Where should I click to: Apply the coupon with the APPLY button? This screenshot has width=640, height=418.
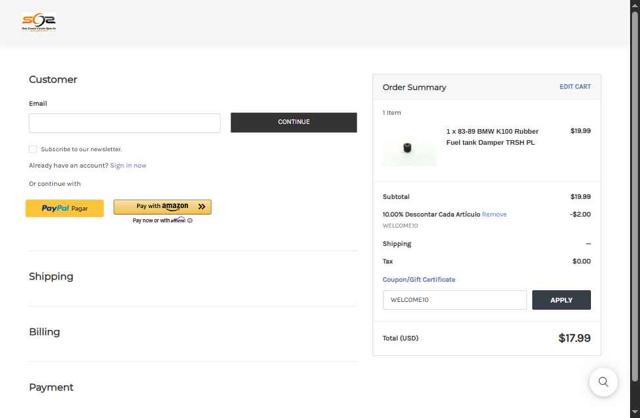[x=561, y=300]
